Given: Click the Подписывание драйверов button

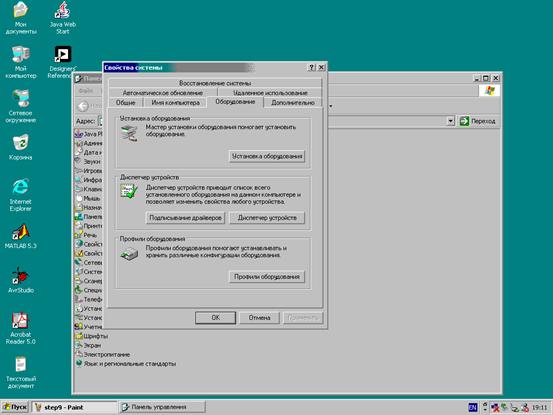Looking at the screenshot, I should tap(185, 218).
